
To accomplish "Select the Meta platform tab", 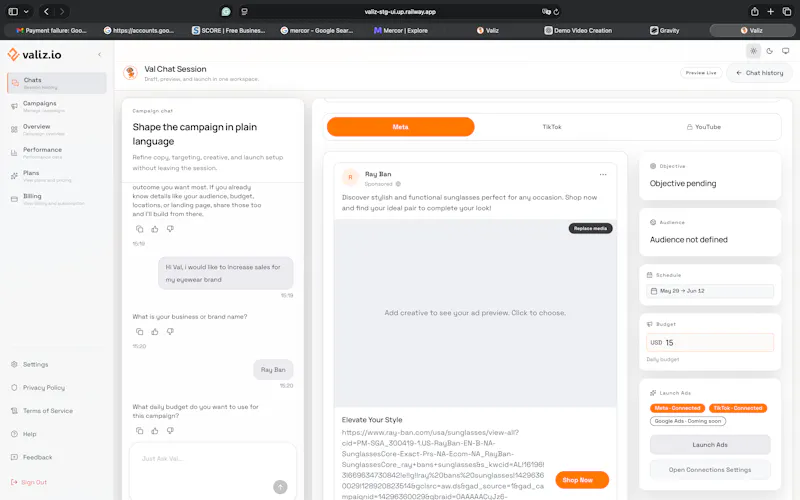I will click(401, 127).
